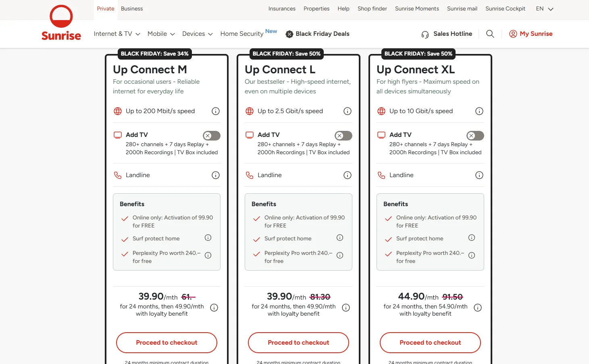
Task: Switch to the Business tab
Action: point(132,8)
